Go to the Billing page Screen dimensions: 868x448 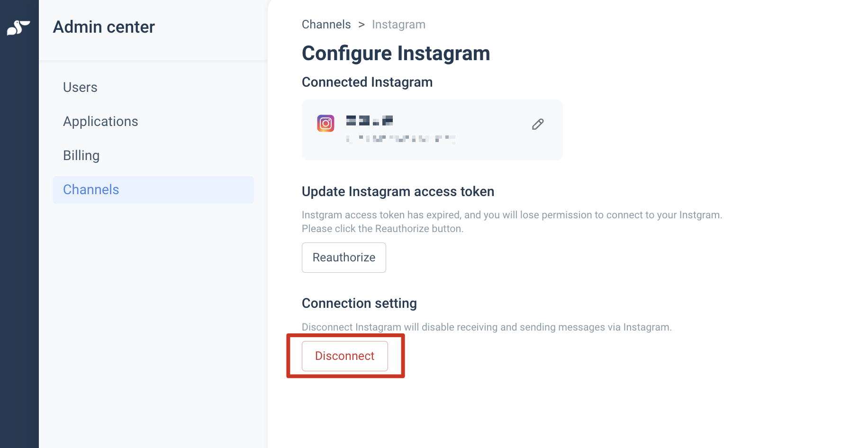click(x=81, y=156)
